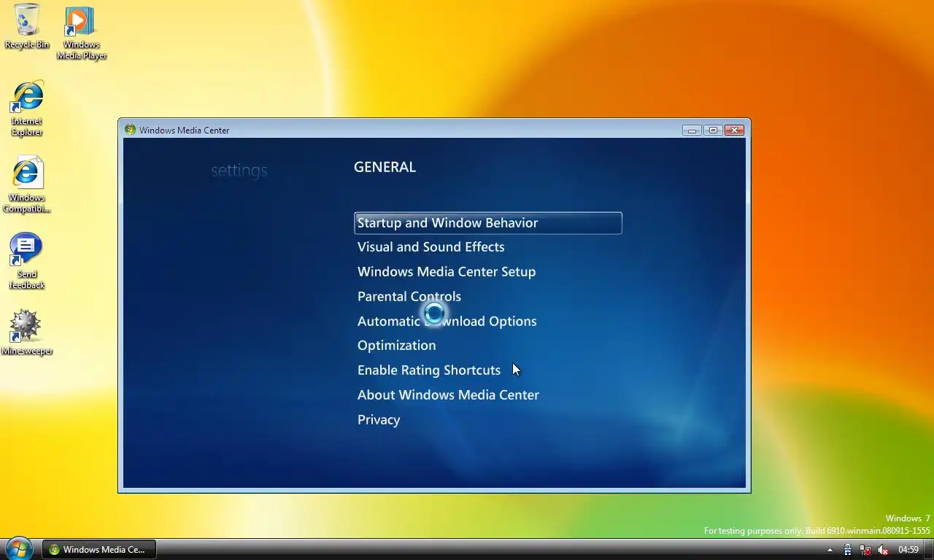Click the Recycle Bin desktop icon
934x560 pixels.
click(x=27, y=26)
